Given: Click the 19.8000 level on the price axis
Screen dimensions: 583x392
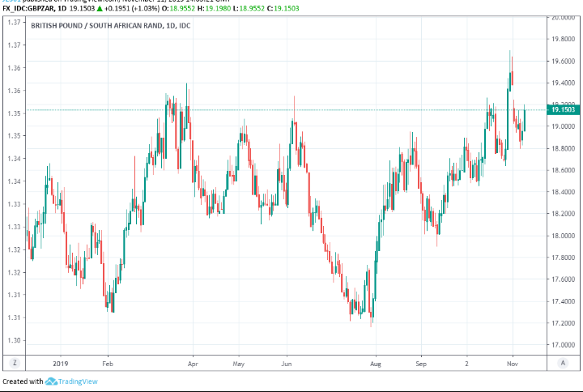Looking at the screenshot, I should pyautogui.click(x=563, y=39).
